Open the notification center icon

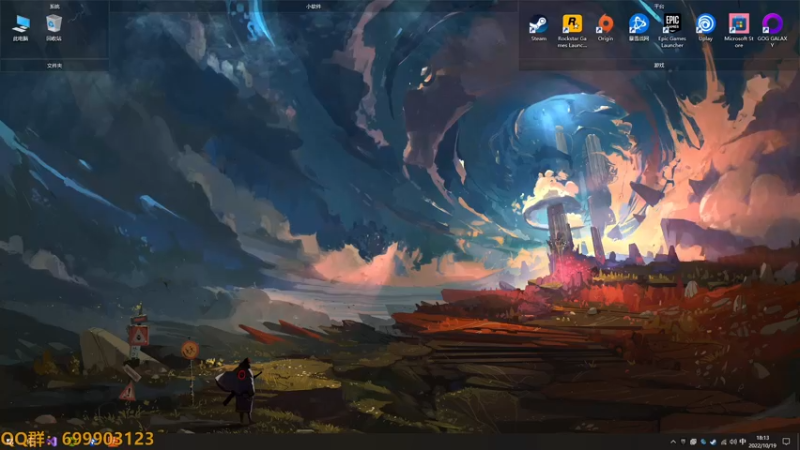pyautogui.click(x=786, y=442)
